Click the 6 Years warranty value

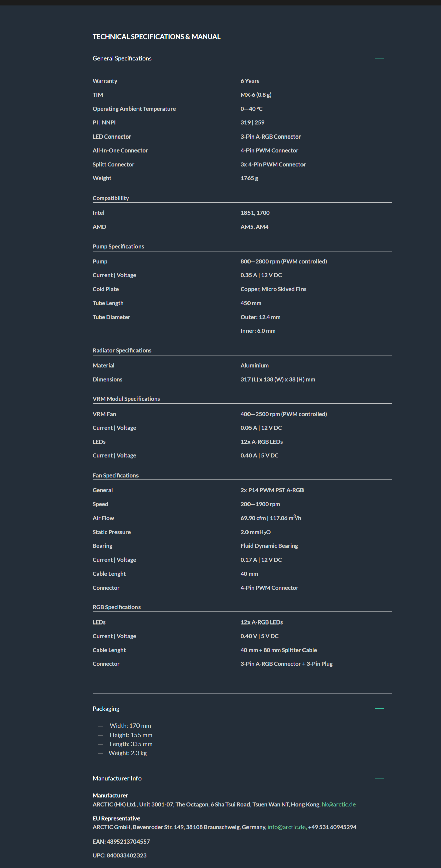point(250,81)
